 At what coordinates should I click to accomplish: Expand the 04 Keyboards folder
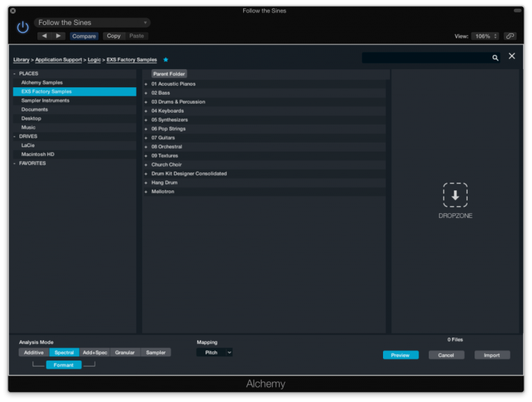coord(146,111)
